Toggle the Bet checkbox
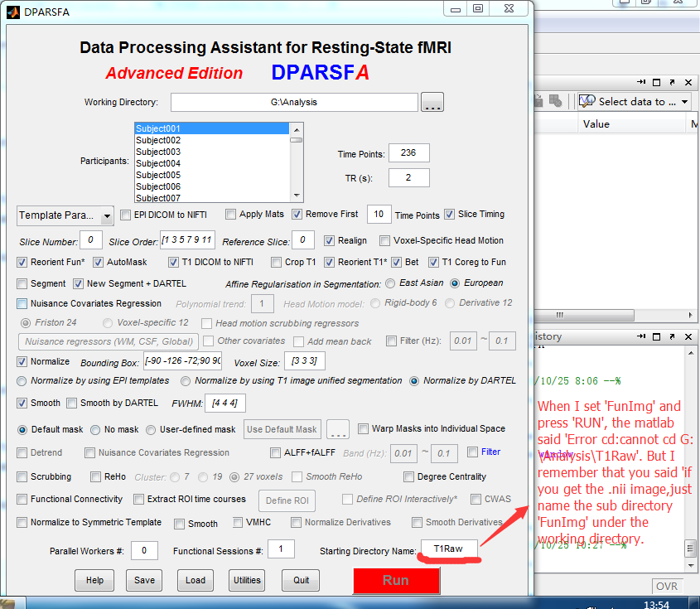 pos(396,262)
